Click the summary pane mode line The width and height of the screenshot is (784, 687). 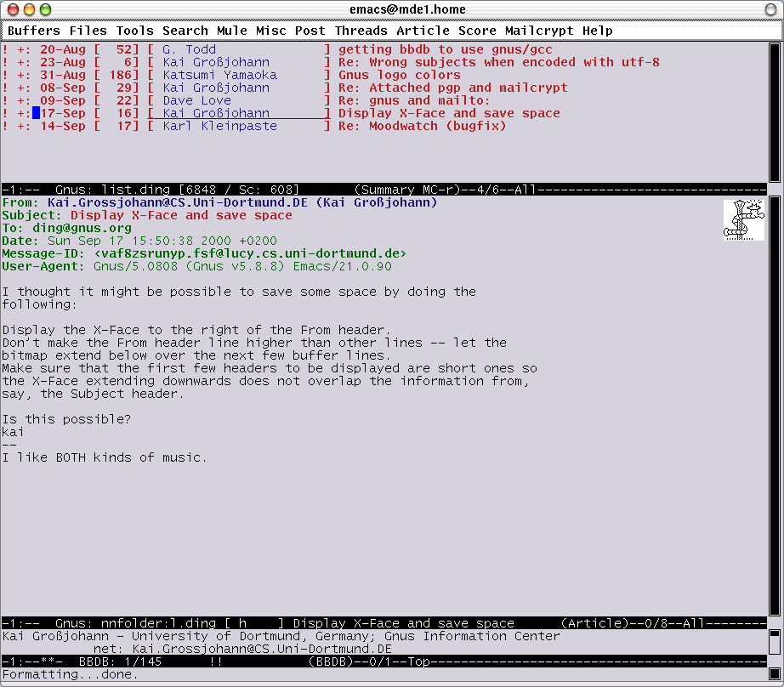[x=383, y=190]
